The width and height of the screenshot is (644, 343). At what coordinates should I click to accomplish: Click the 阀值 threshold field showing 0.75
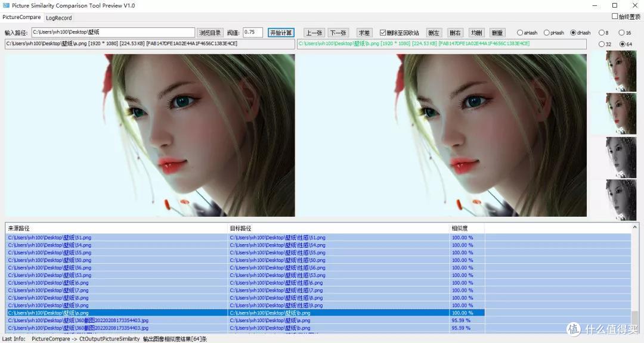(x=253, y=32)
